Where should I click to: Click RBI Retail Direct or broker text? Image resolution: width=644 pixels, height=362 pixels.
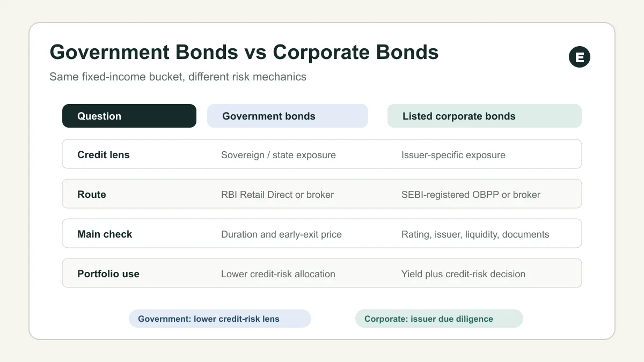[277, 195]
